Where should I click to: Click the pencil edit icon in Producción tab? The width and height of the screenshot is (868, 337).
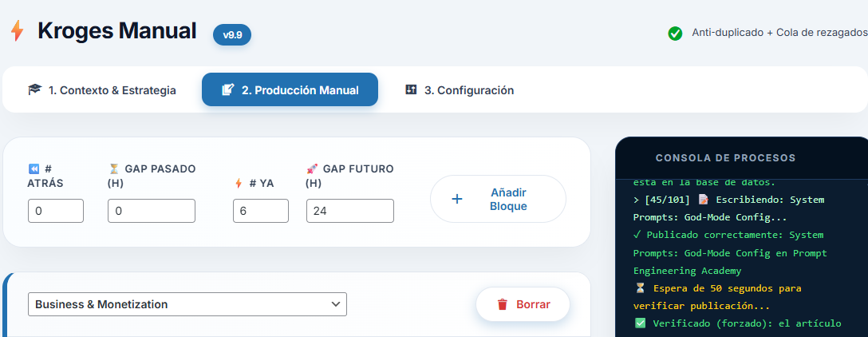tap(227, 90)
